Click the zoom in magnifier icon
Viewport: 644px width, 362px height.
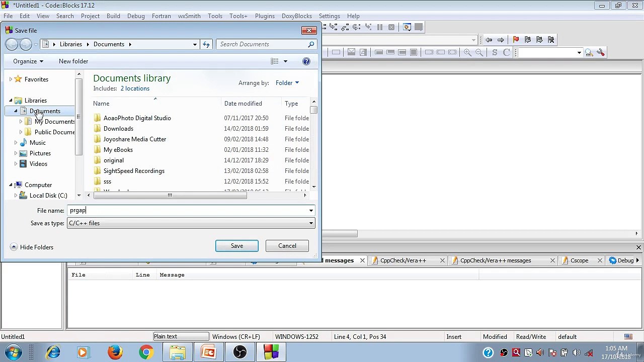467,52
